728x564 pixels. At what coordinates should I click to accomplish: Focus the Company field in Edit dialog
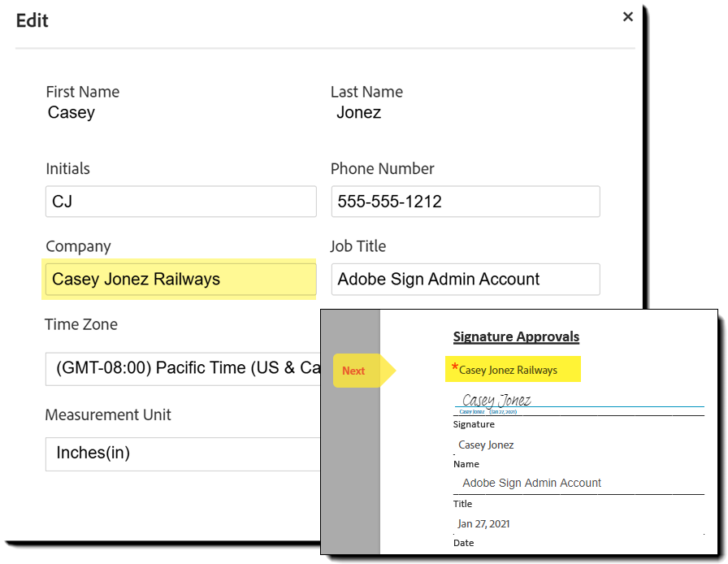click(x=180, y=280)
